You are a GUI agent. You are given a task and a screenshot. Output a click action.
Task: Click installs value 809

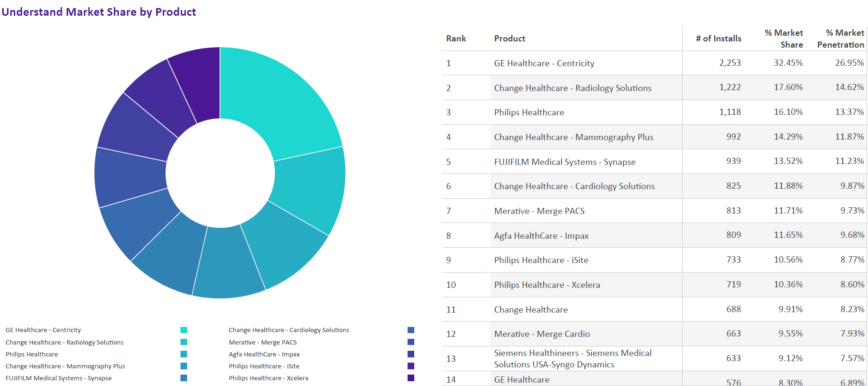[x=734, y=235]
